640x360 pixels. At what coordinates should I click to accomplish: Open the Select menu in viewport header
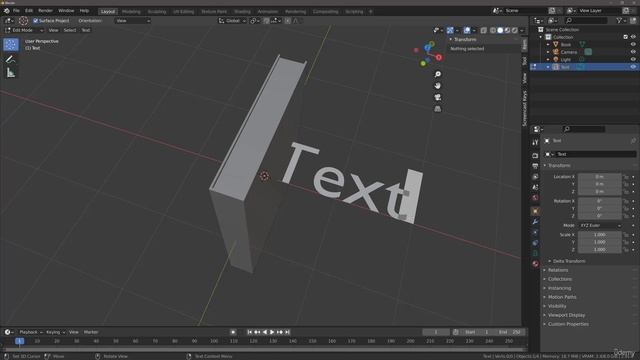coord(70,30)
